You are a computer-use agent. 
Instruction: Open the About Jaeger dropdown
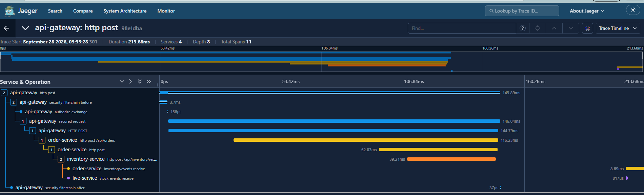[587, 11]
